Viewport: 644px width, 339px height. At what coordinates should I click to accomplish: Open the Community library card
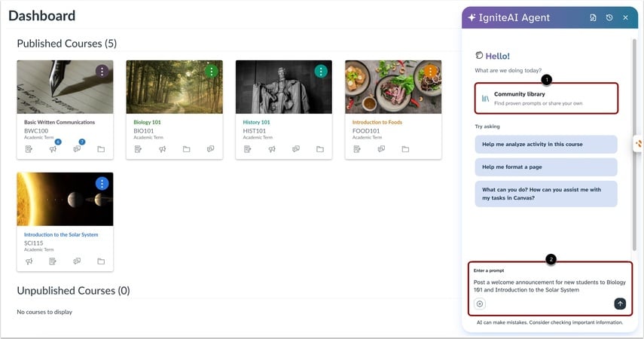click(546, 98)
